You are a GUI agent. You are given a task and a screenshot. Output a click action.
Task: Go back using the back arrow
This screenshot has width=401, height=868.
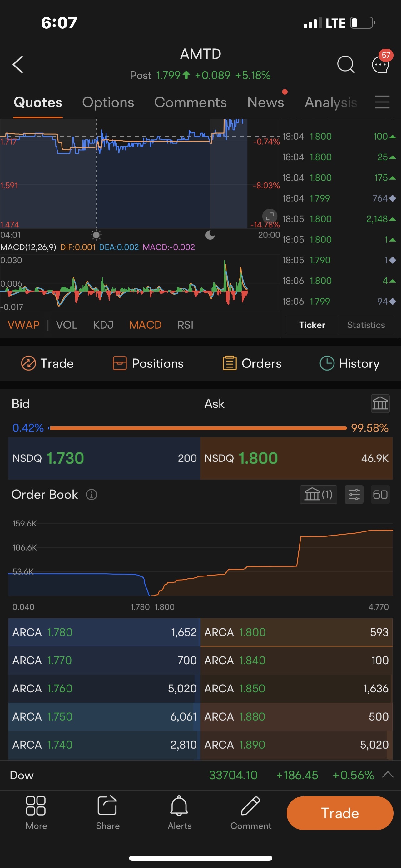[18, 64]
